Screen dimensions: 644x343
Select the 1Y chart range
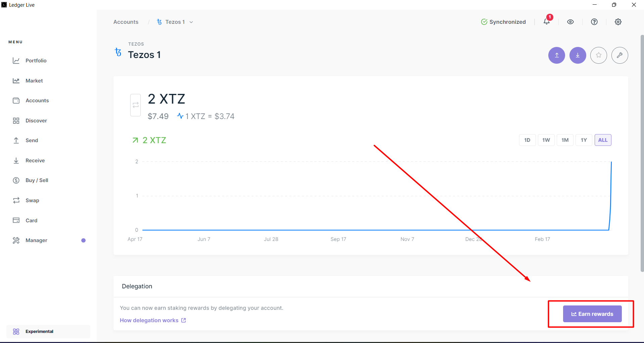point(584,140)
